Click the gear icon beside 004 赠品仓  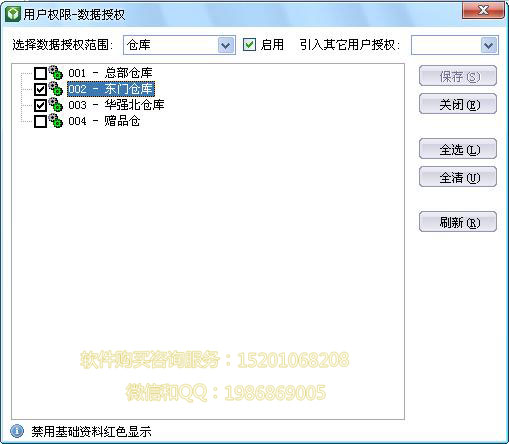[55, 121]
